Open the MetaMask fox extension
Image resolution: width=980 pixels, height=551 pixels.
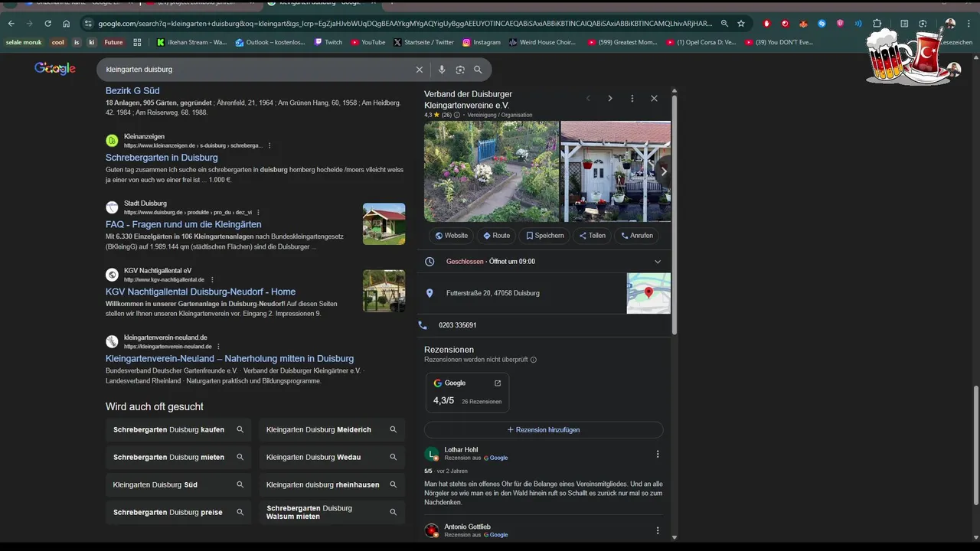point(803,24)
